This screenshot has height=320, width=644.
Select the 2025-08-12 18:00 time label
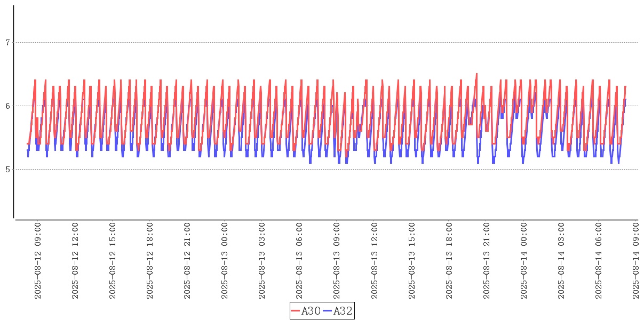150,261
